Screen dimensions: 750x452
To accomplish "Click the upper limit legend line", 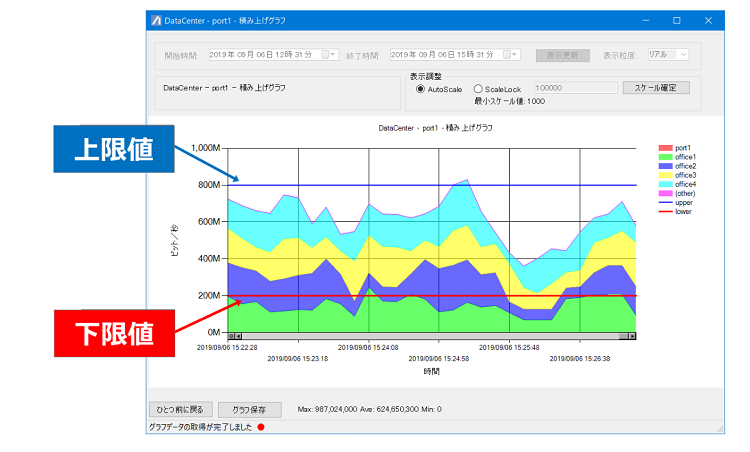I will [x=665, y=202].
